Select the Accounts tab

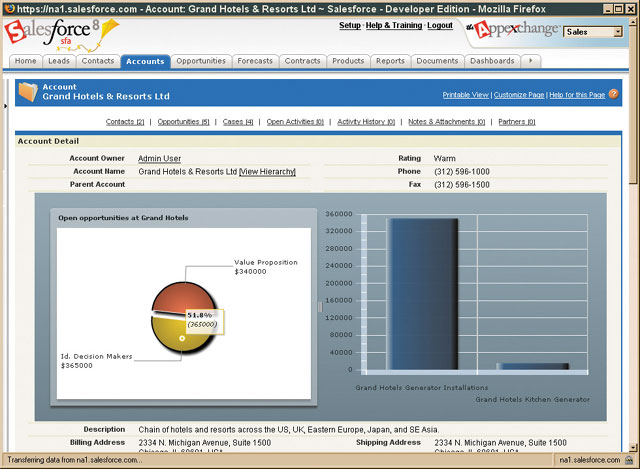(145, 61)
